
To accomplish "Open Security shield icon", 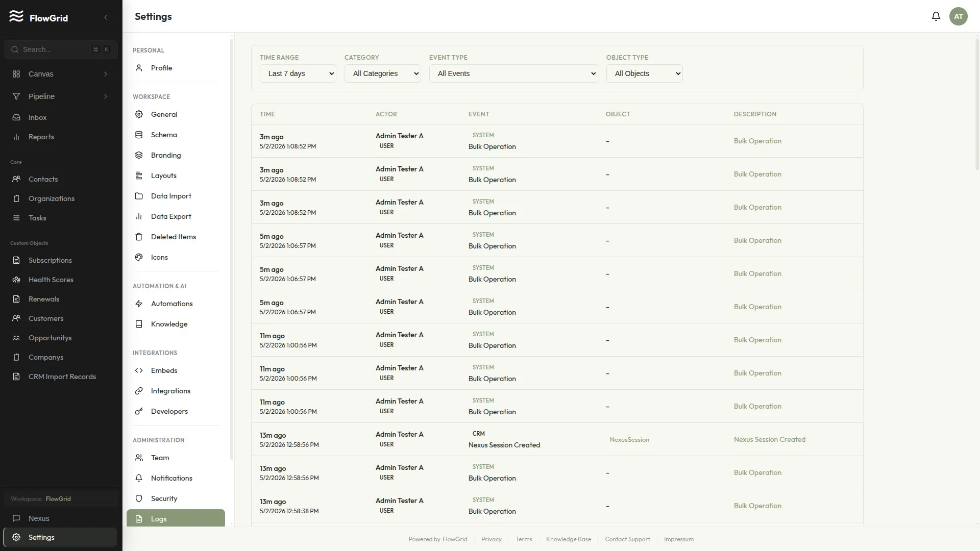I will click(x=139, y=498).
